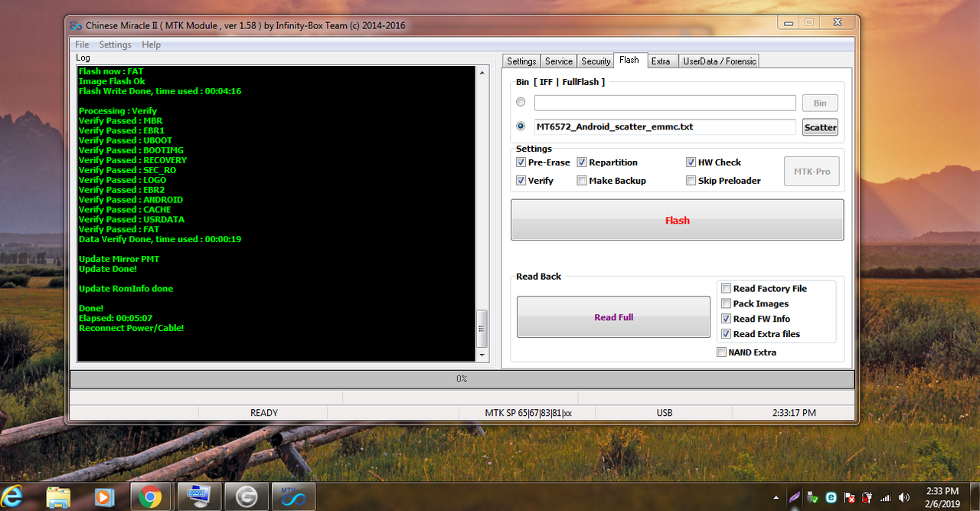
Task: Click the 'Elapsed: 00:05:07' log line
Action: pyautogui.click(x=116, y=318)
